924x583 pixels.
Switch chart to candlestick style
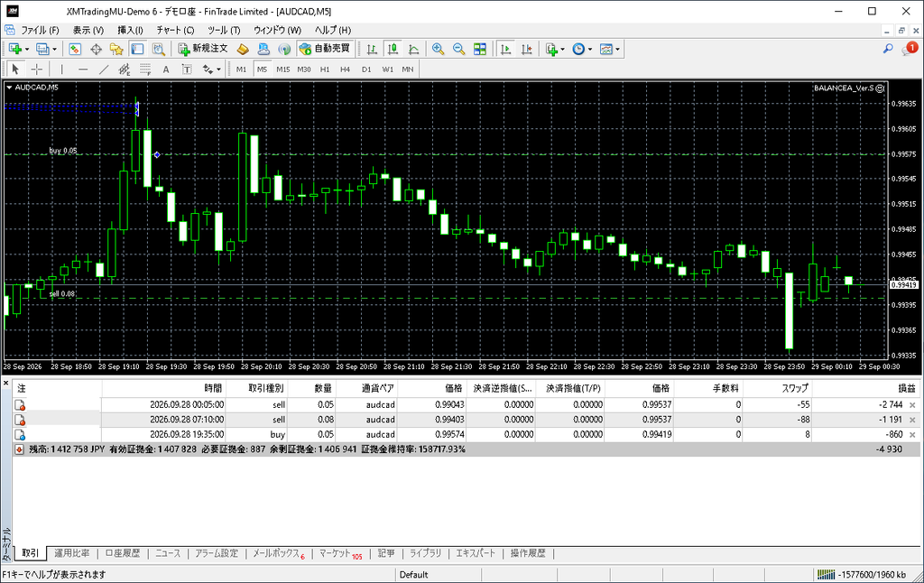point(393,49)
